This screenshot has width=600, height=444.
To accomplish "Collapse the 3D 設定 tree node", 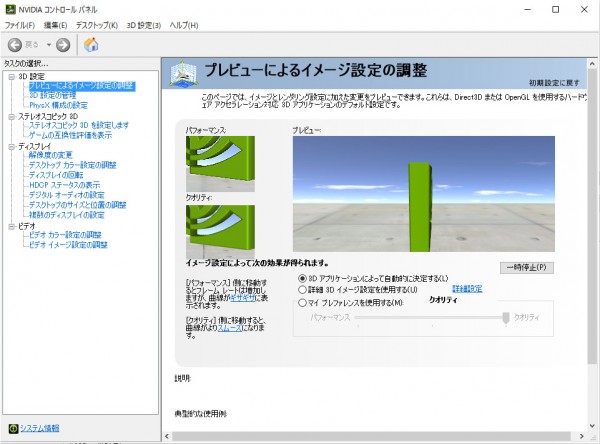I will [x=12, y=77].
